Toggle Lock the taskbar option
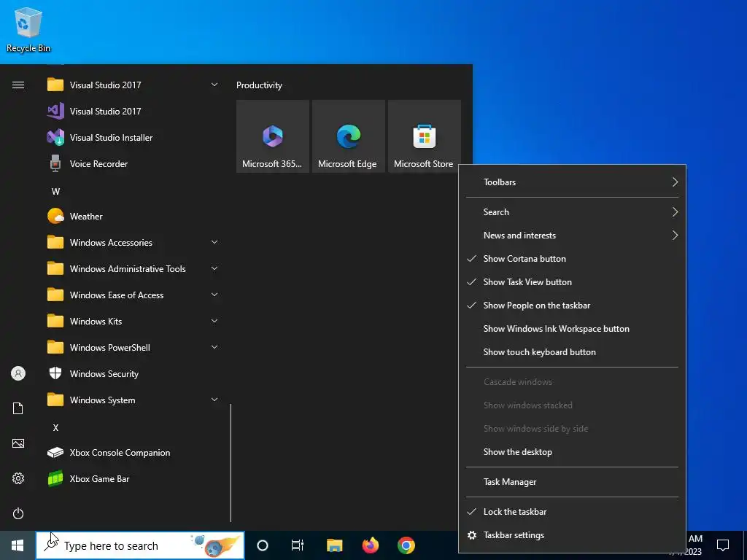This screenshot has height=560, width=747. [572, 511]
